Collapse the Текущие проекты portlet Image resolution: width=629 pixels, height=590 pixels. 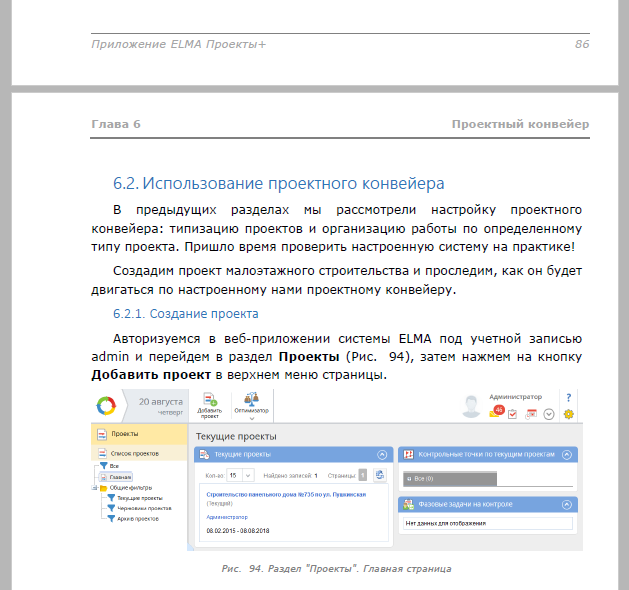pos(382,454)
